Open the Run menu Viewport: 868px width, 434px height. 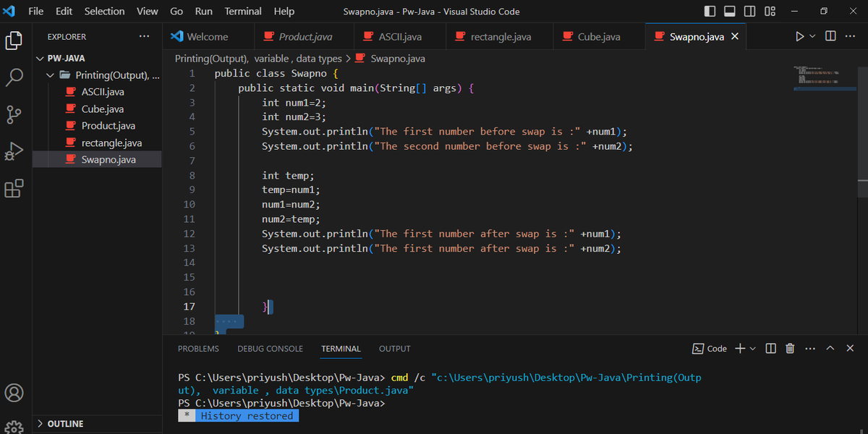coord(204,12)
